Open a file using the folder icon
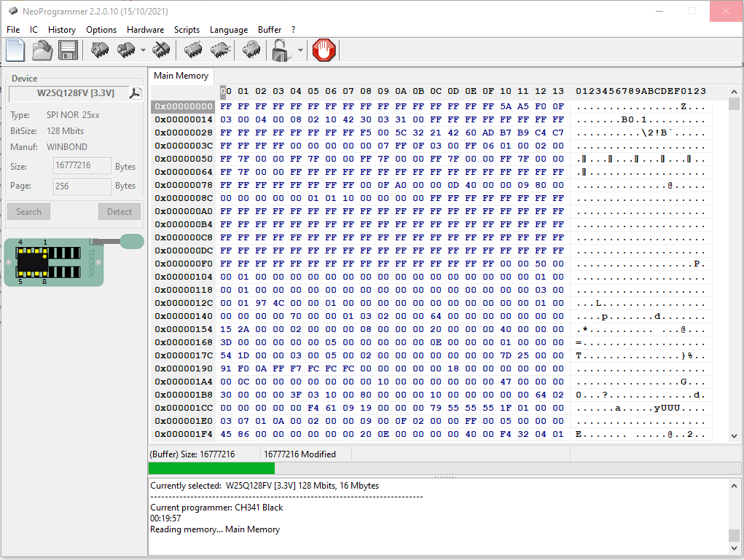 point(42,50)
